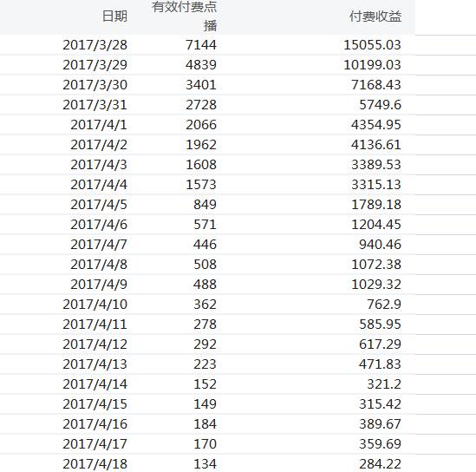Screen dimensions: 476x472
Task: Select the date cell 2017/4/5
Action: coord(99,205)
